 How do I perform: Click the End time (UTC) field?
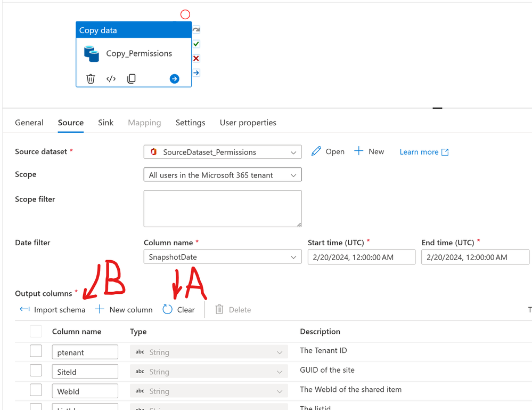tap(475, 257)
